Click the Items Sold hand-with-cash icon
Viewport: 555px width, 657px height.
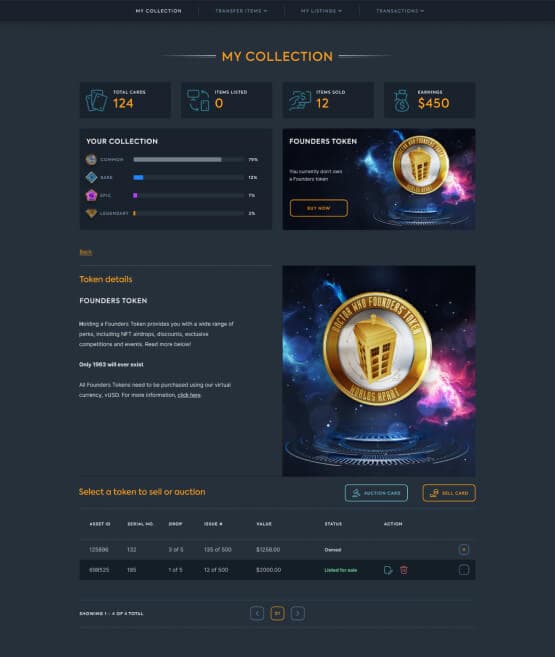(x=300, y=101)
